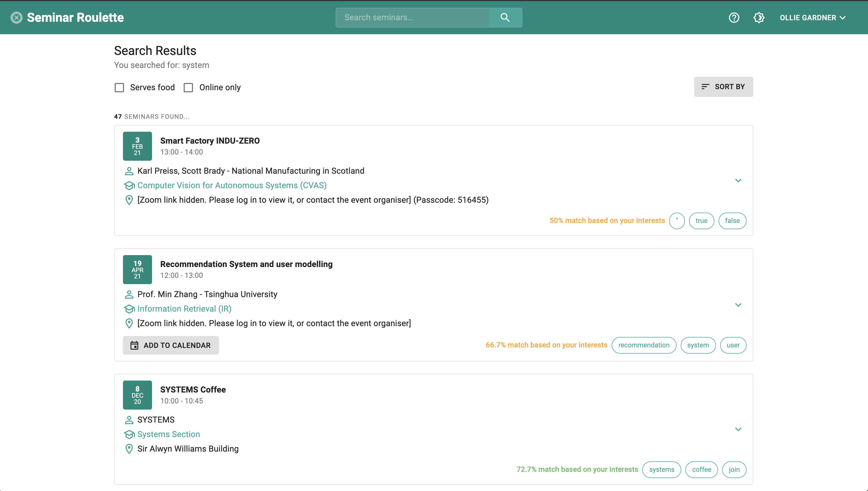Click the Seminar Roulette logo icon
This screenshot has height=491, width=868.
[16, 18]
